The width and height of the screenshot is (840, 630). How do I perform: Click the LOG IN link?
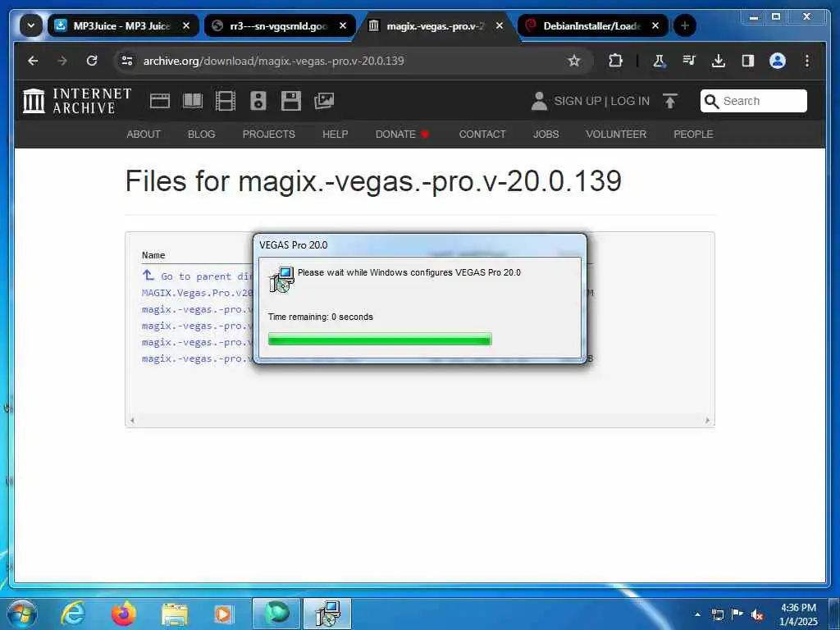click(630, 101)
